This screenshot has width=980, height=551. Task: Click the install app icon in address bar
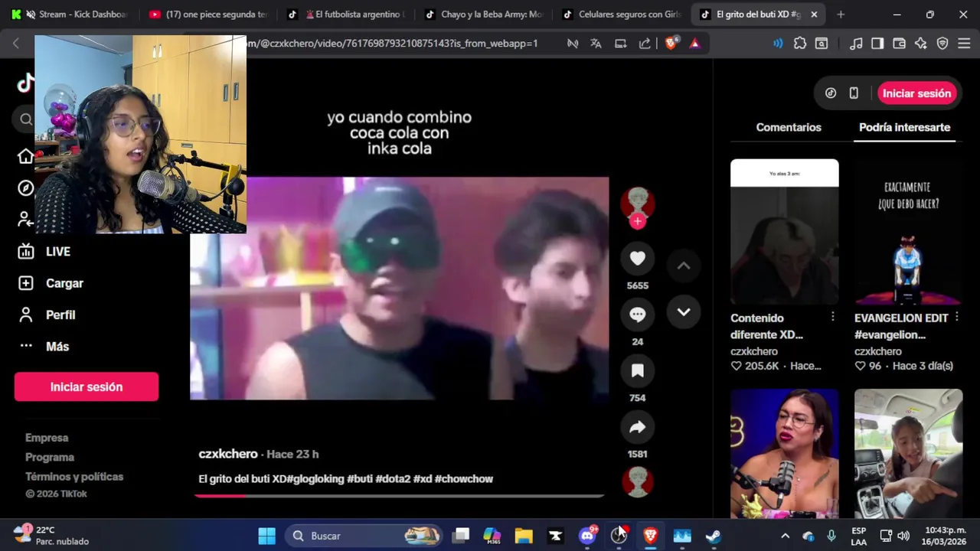pos(621,44)
